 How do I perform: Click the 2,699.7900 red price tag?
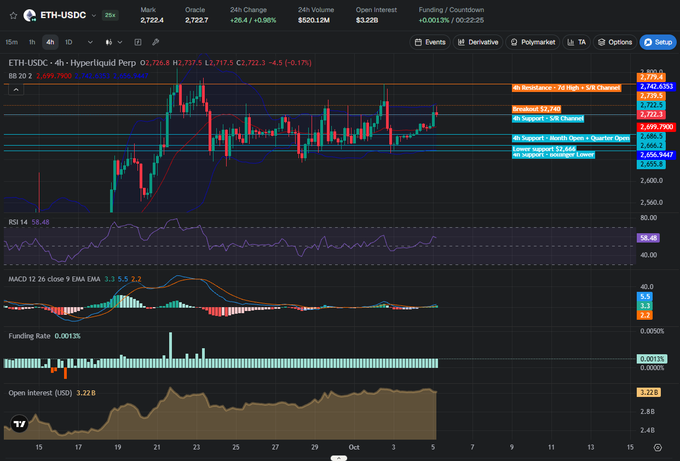coord(656,127)
